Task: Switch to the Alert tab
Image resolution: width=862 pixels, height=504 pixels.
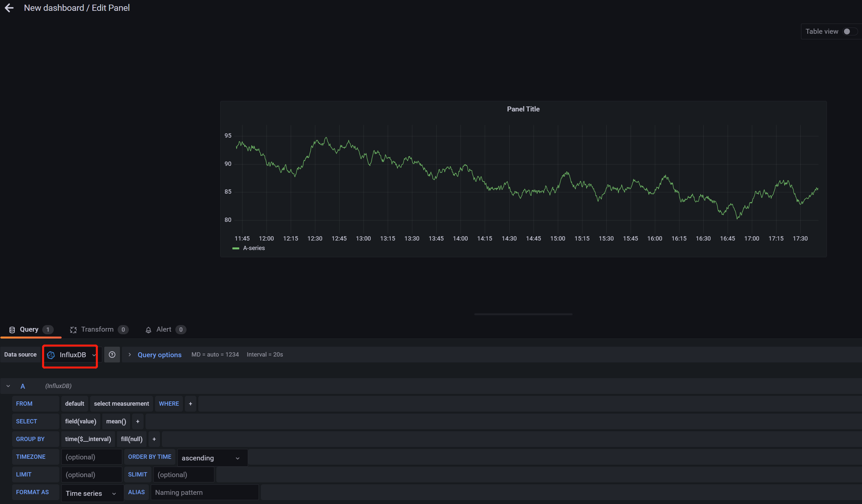Action: 164,329
